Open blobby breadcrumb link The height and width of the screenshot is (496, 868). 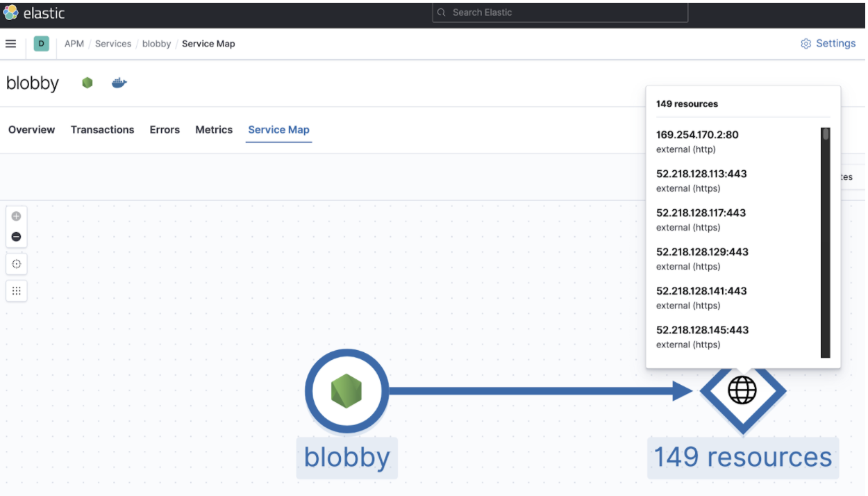(156, 44)
